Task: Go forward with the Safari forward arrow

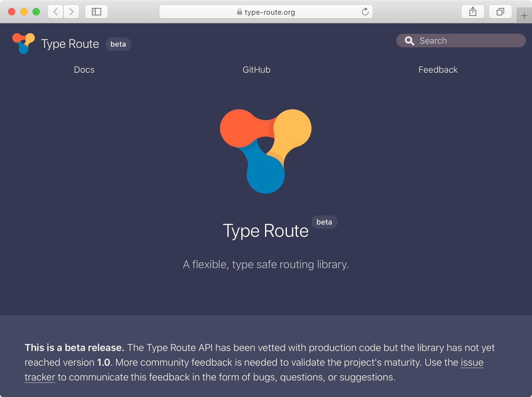Action: (71, 12)
